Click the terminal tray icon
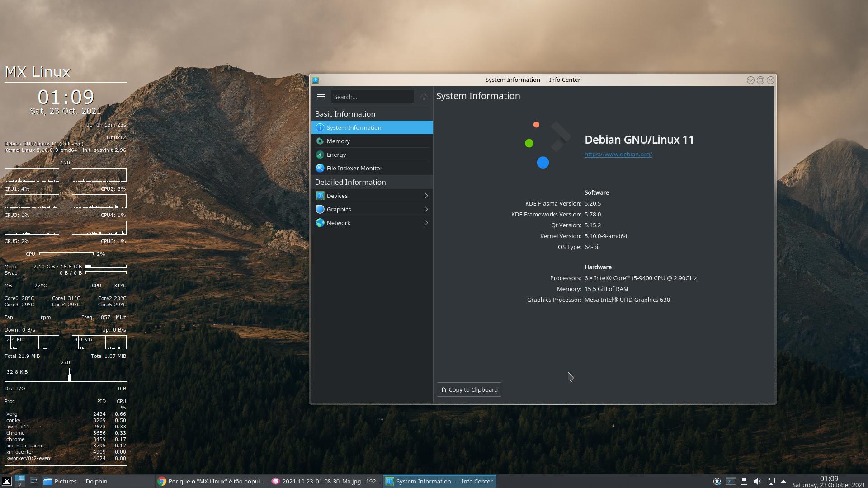Image resolution: width=868 pixels, height=488 pixels. pos(730,481)
